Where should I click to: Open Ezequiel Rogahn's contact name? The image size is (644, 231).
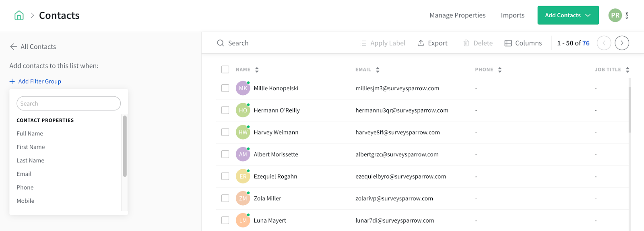point(275,176)
